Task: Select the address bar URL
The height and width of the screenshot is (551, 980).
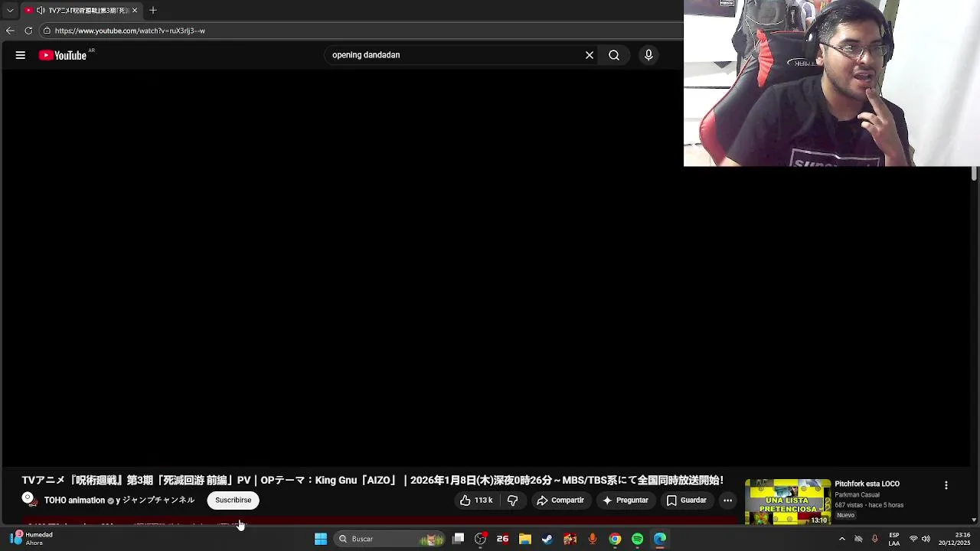Action: [x=130, y=31]
